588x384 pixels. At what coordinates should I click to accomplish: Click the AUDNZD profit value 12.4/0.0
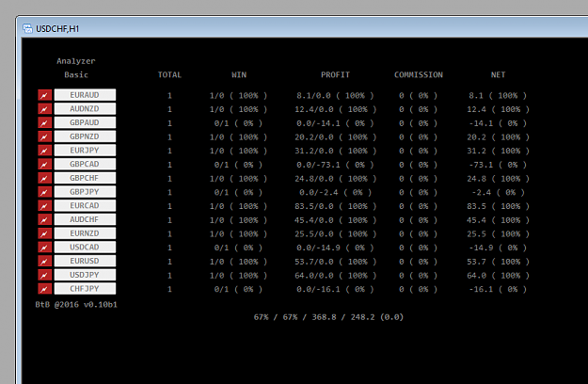[314, 109]
